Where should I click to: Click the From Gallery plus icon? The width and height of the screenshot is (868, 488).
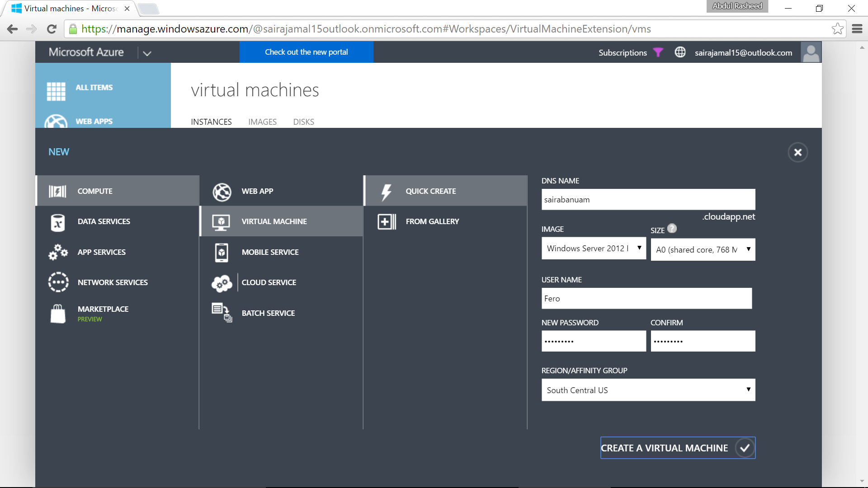pos(387,222)
